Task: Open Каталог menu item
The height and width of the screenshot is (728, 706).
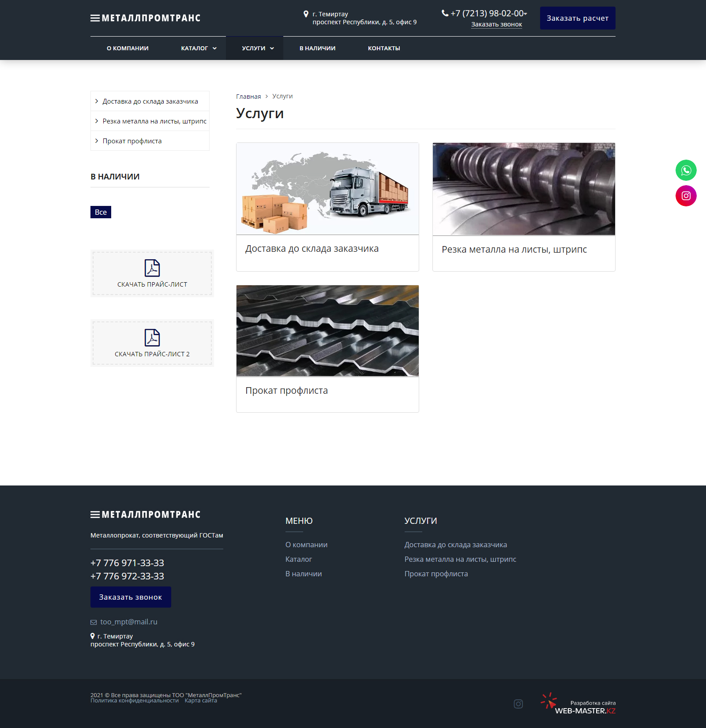Action: click(x=194, y=48)
